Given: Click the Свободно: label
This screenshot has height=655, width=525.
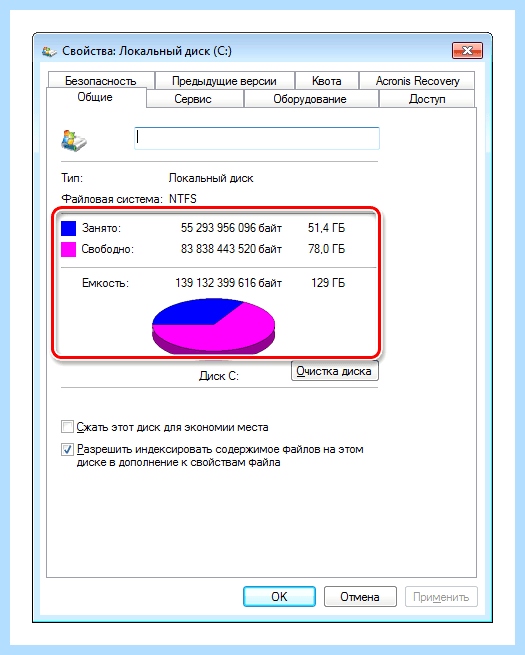Looking at the screenshot, I should 107,249.
